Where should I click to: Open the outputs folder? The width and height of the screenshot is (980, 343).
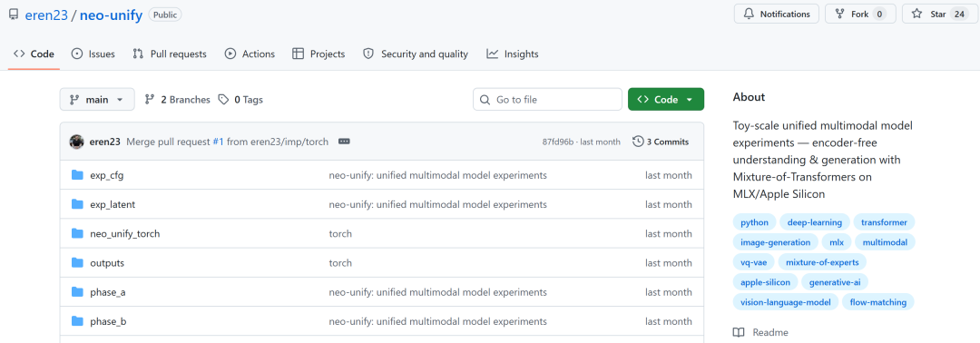tap(107, 263)
